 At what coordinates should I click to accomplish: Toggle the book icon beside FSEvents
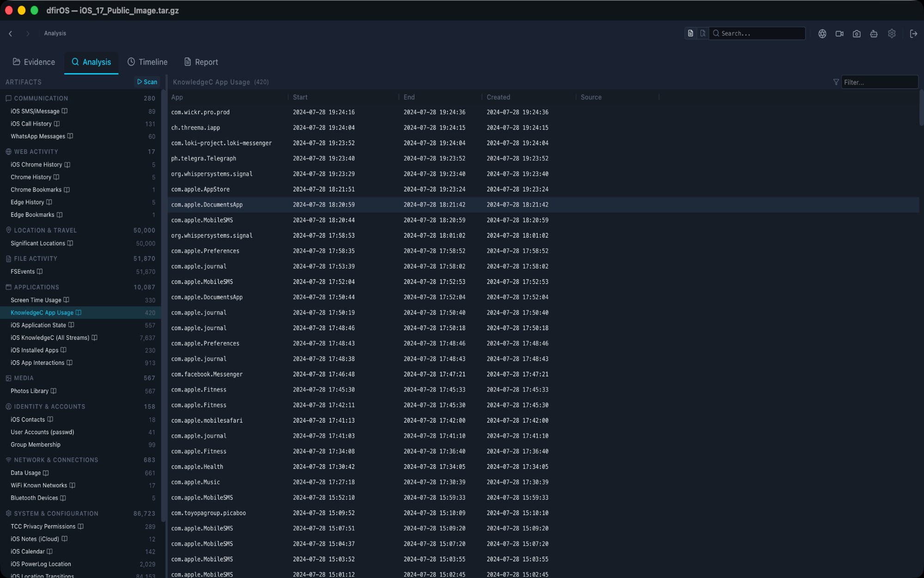pyautogui.click(x=39, y=271)
